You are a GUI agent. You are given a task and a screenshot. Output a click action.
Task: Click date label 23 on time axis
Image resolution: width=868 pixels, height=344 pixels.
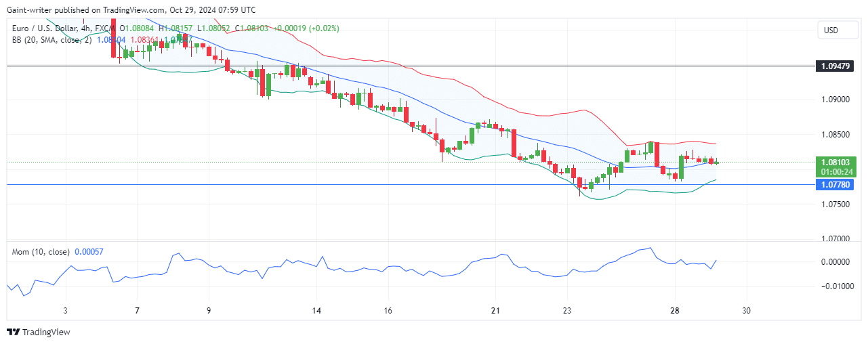pos(566,311)
